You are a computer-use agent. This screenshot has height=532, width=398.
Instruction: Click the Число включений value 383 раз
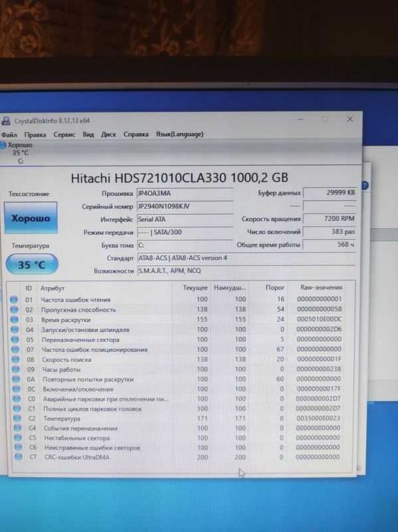point(330,232)
